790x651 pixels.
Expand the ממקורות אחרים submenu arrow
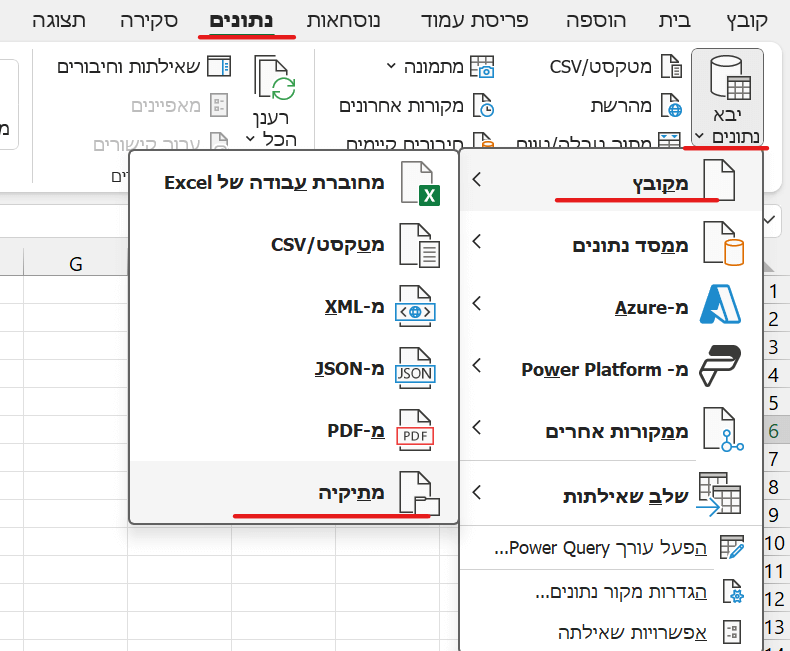(x=477, y=427)
